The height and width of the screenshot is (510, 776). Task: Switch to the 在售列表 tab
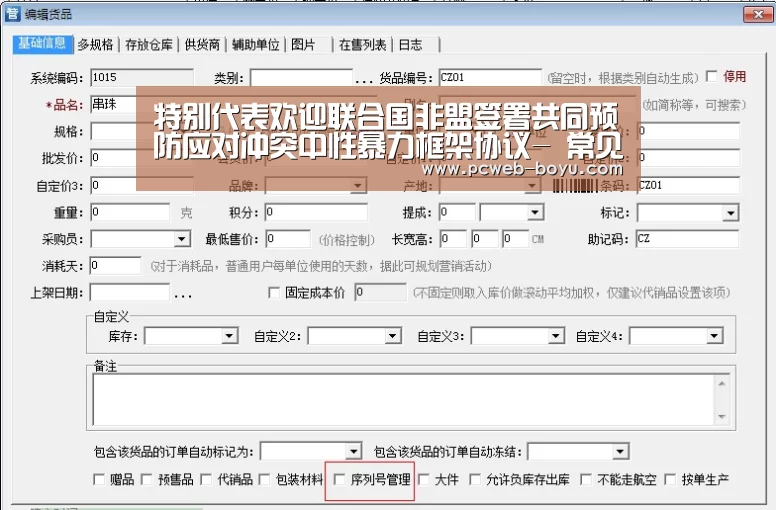(362, 45)
